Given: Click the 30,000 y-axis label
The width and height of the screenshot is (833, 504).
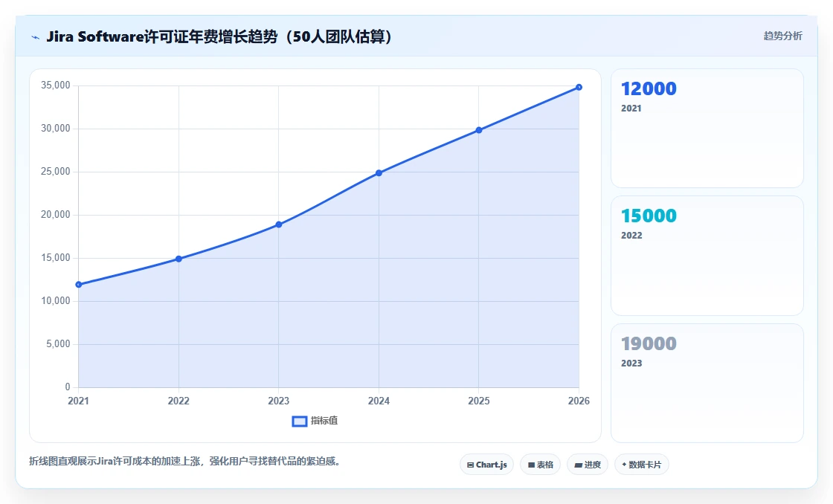Looking at the screenshot, I should coord(55,128).
